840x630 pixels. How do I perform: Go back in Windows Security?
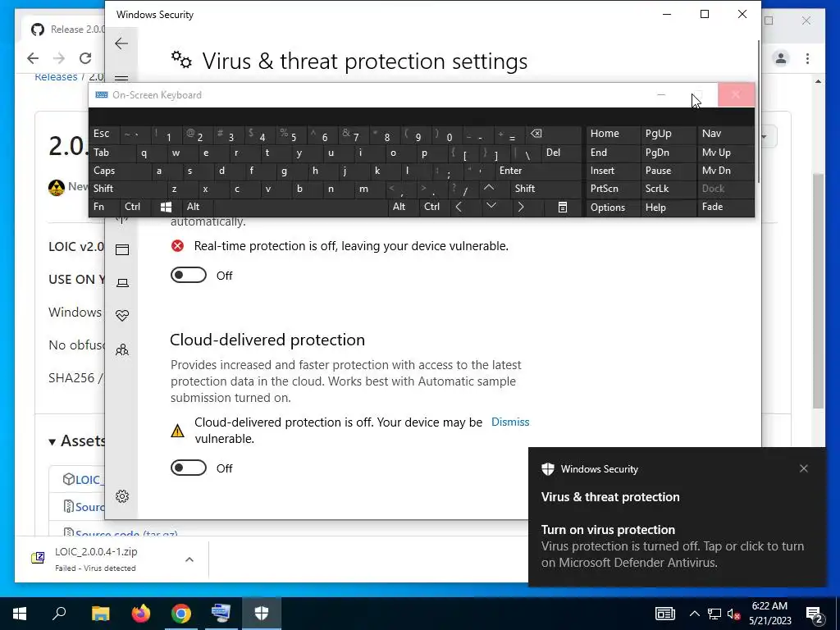[x=121, y=43]
